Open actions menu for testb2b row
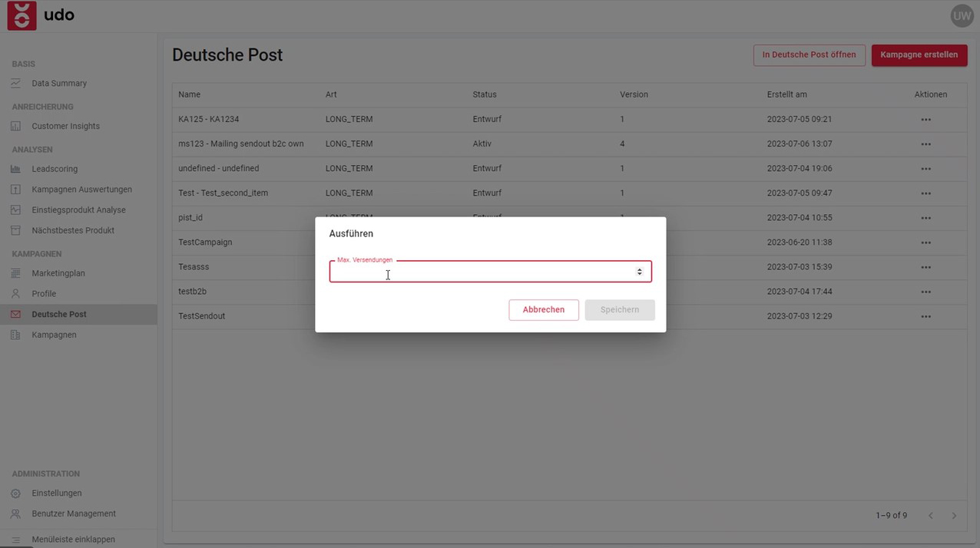The width and height of the screenshot is (980, 548). tap(925, 292)
